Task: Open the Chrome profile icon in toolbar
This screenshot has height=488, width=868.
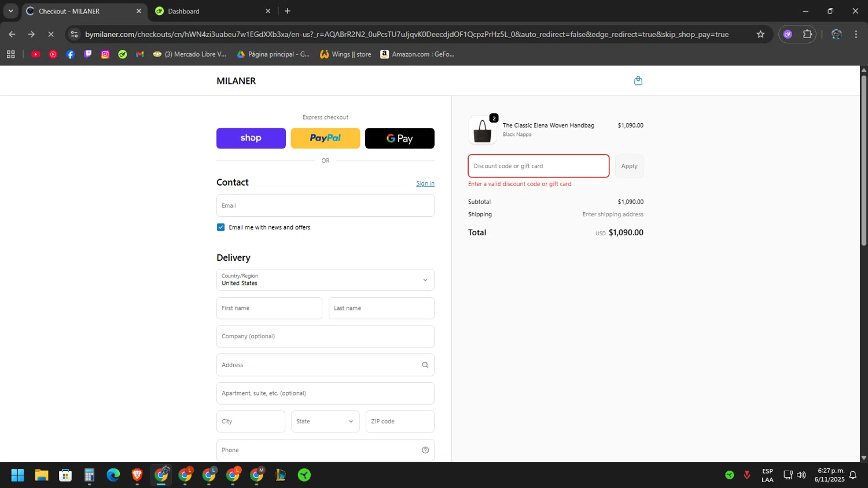Action: [x=836, y=34]
